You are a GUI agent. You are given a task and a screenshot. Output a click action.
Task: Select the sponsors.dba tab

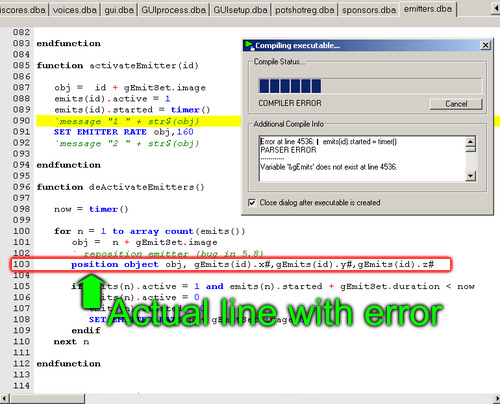369,10
